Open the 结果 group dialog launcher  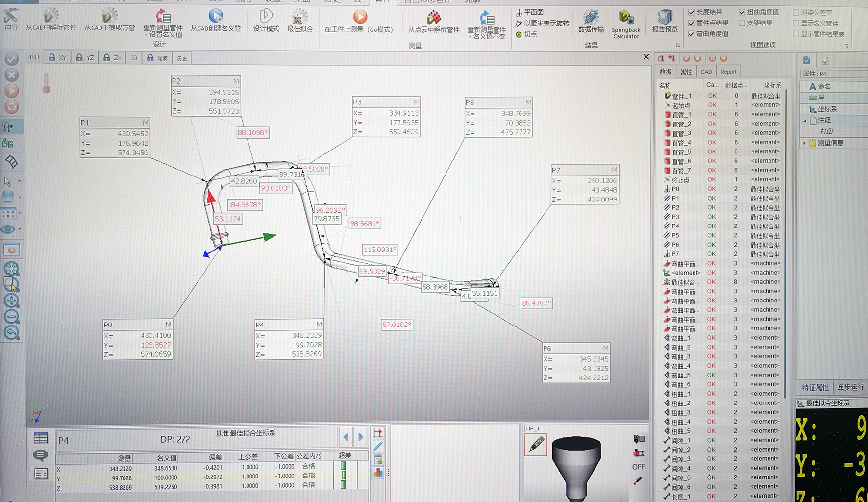678,46
